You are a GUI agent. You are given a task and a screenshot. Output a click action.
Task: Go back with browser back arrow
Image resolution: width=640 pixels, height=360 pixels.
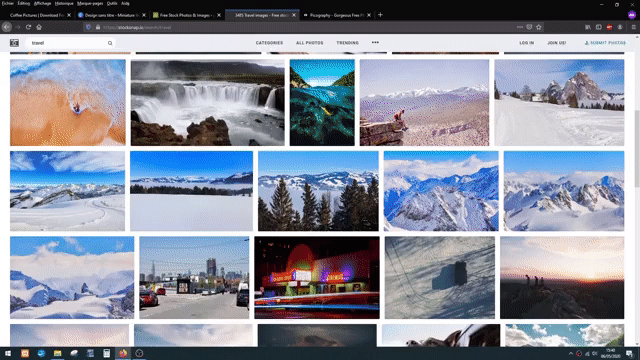click(x=7, y=27)
